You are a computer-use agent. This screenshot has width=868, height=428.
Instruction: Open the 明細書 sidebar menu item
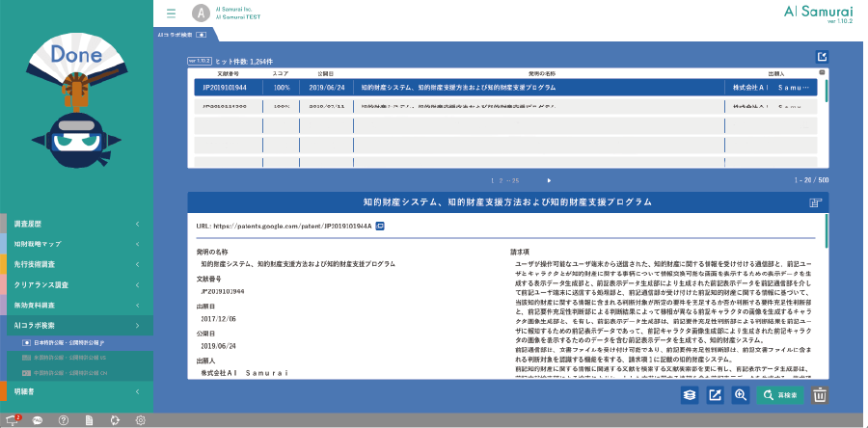75,389
